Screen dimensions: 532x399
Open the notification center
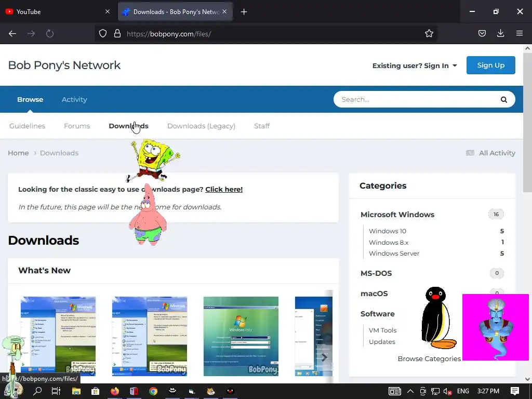coord(515,391)
